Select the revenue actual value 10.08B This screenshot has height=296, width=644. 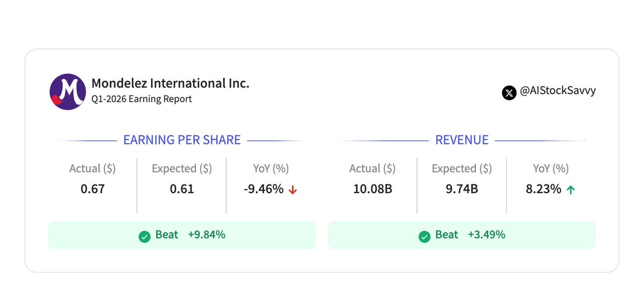pos(372,189)
